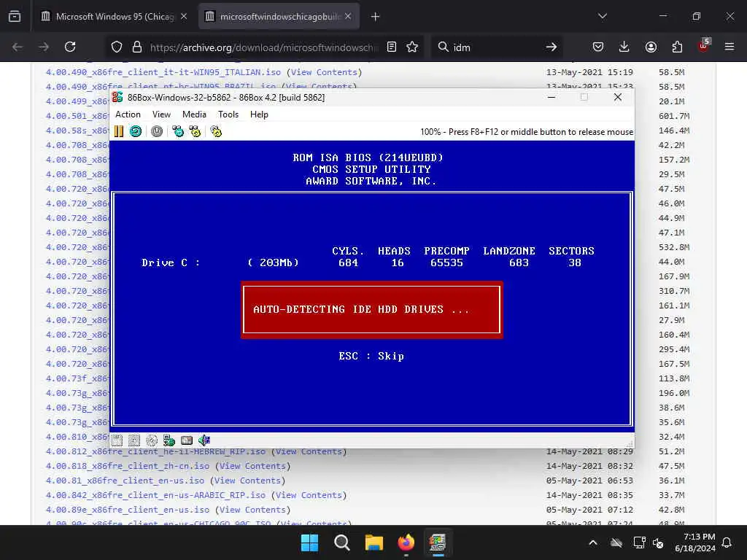
Task: Close the Microsoft Windows 95 (Chicago) tab
Action: click(184, 17)
